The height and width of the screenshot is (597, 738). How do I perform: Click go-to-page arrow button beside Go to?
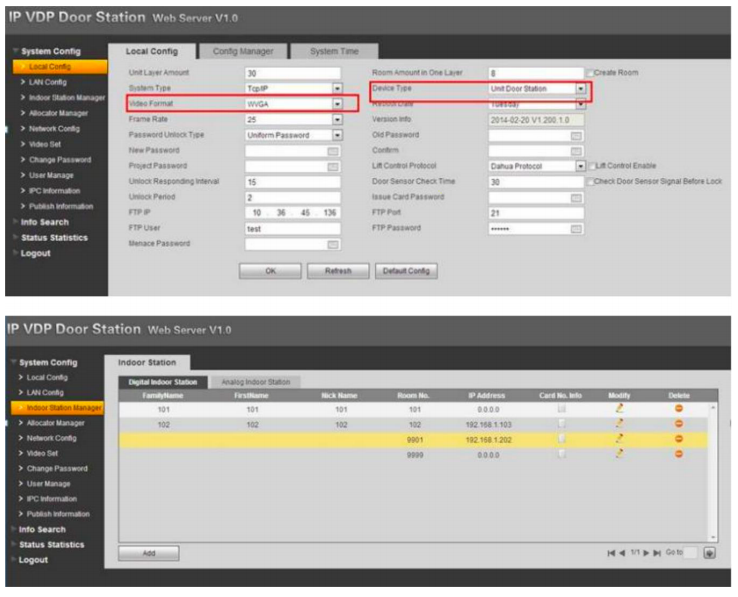[x=710, y=552]
